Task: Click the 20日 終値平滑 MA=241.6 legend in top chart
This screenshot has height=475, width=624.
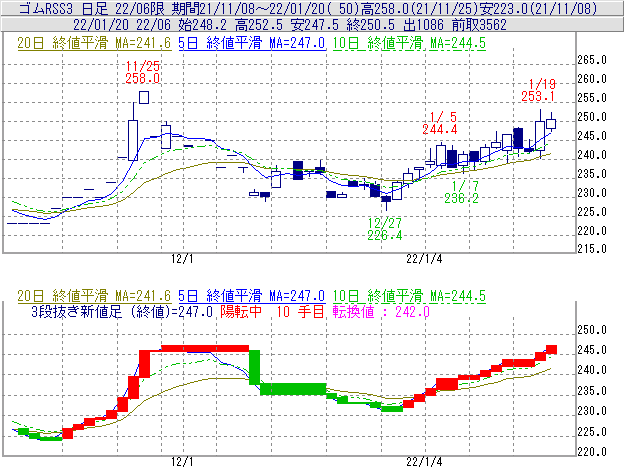Action: [x=94, y=43]
